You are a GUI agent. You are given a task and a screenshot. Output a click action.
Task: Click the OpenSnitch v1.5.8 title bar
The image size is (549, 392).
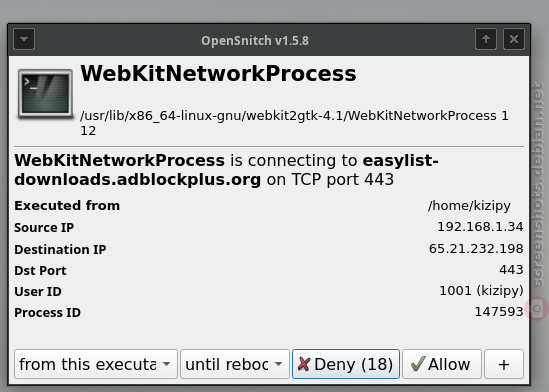pyautogui.click(x=255, y=41)
